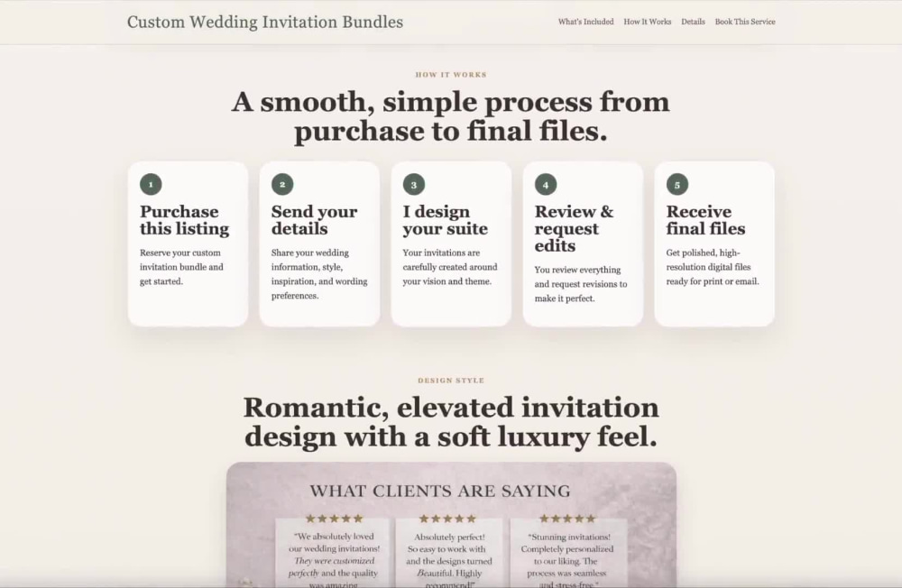Select the 'Purchase this listing' card heading
The image size is (902, 588).
[x=185, y=220]
